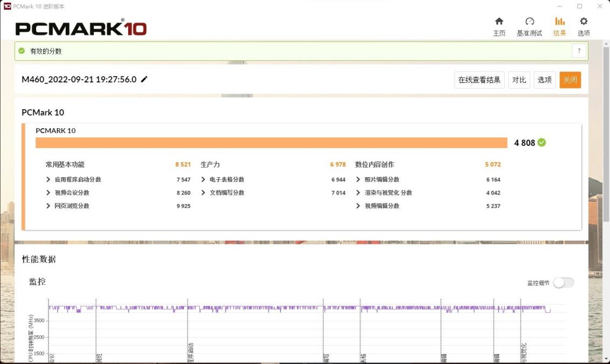Click the 常用基本功能 heading

[x=65, y=165]
